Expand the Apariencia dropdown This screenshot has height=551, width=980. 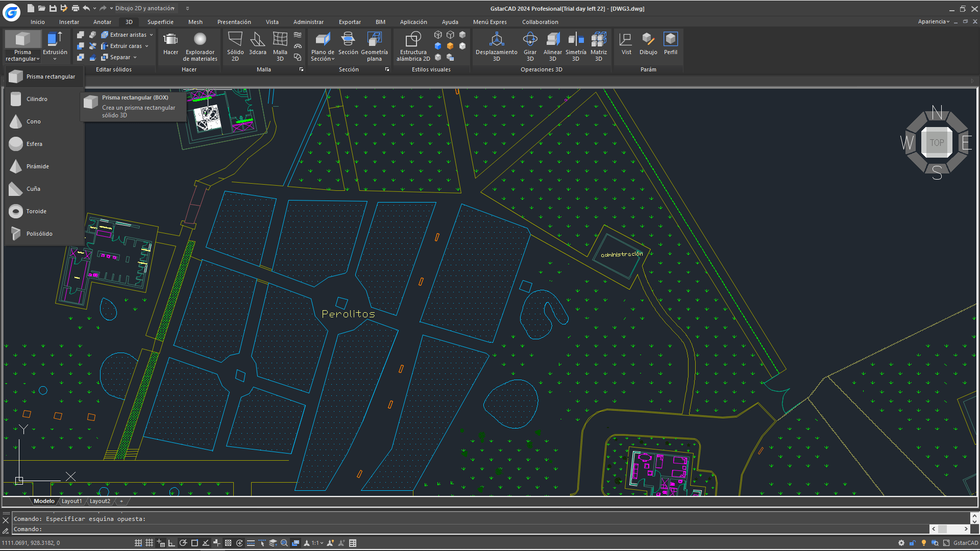tap(934, 21)
